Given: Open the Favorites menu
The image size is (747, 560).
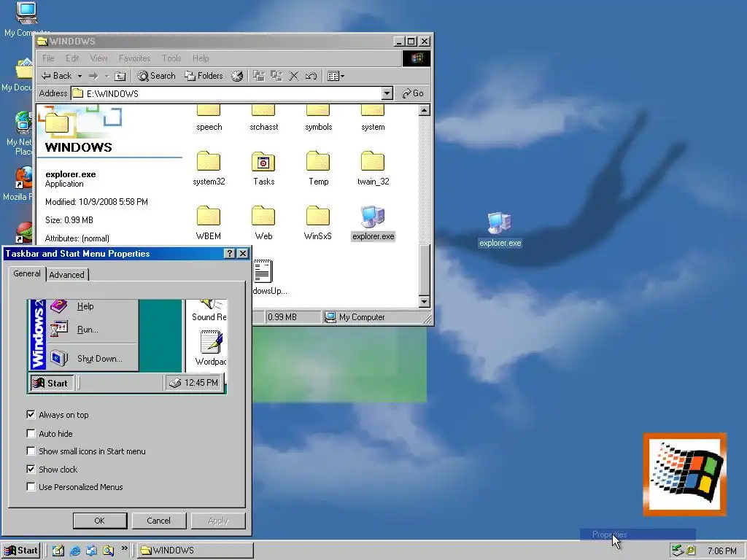Looking at the screenshot, I should pos(134,58).
